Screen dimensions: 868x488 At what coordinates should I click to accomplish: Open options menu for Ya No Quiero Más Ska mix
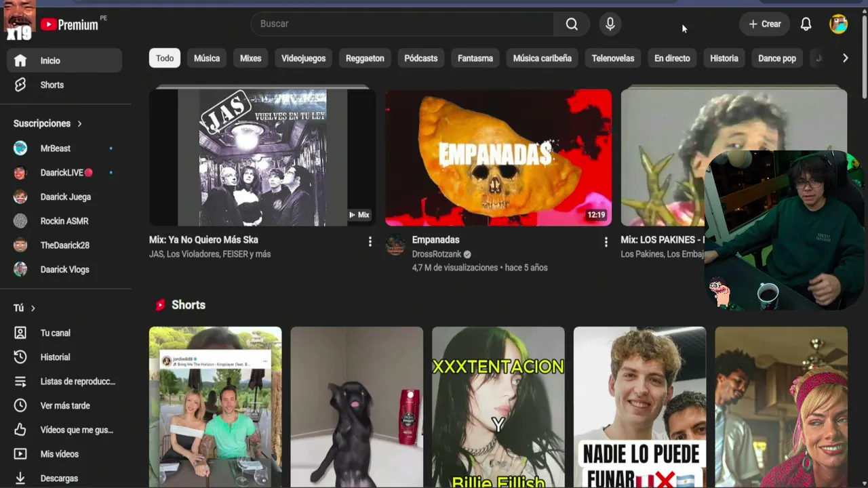(370, 241)
